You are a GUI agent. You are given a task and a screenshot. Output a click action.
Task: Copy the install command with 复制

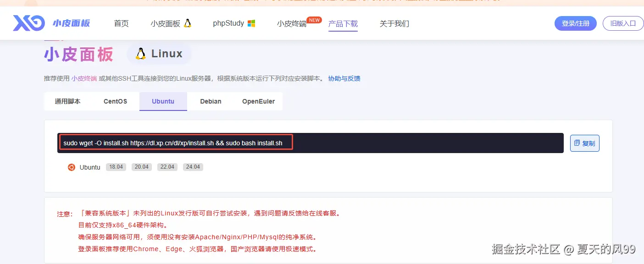585,143
